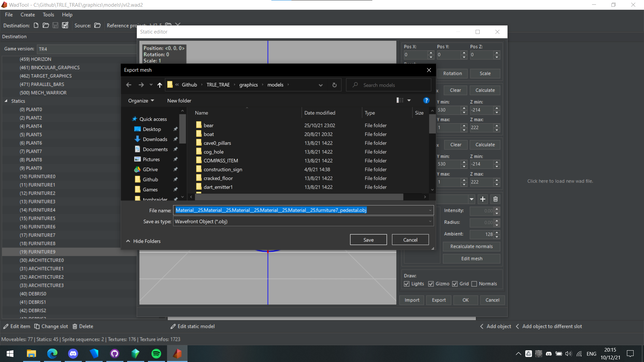Enable the Normals checkbox
This screenshot has width=644, height=362.
(x=475, y=284)
